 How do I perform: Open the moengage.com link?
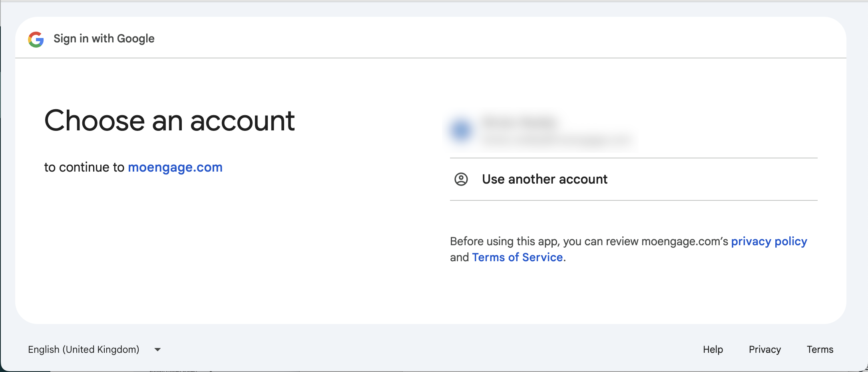click(x=175, y=167)
